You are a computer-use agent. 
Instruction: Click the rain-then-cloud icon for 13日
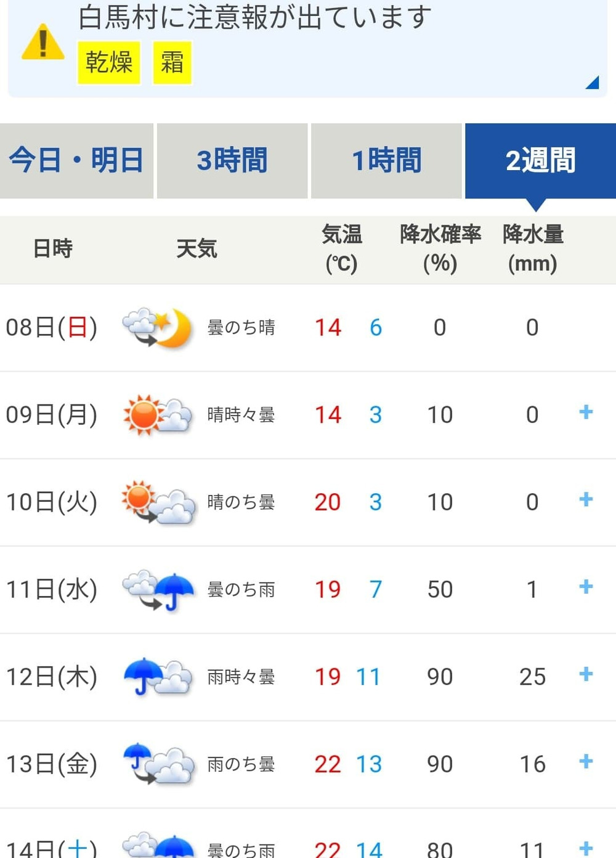click(x=158, y=764)
